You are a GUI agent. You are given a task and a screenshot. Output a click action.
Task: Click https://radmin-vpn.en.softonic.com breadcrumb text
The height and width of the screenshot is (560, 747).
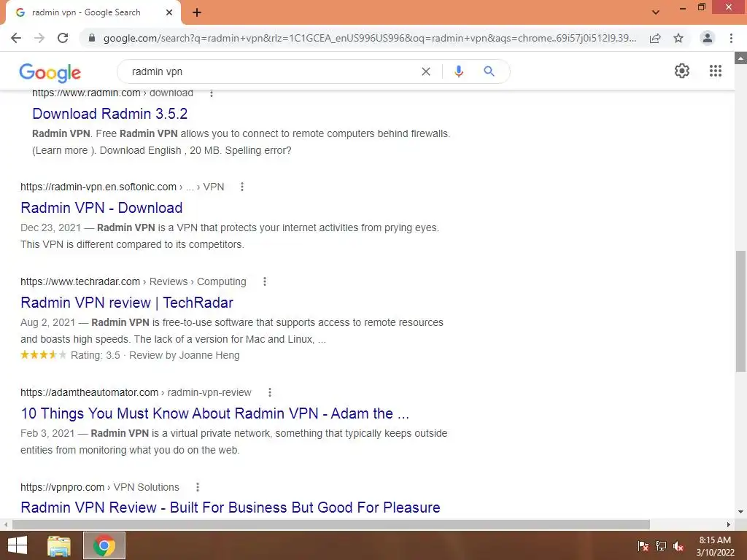tap(98, 187)
